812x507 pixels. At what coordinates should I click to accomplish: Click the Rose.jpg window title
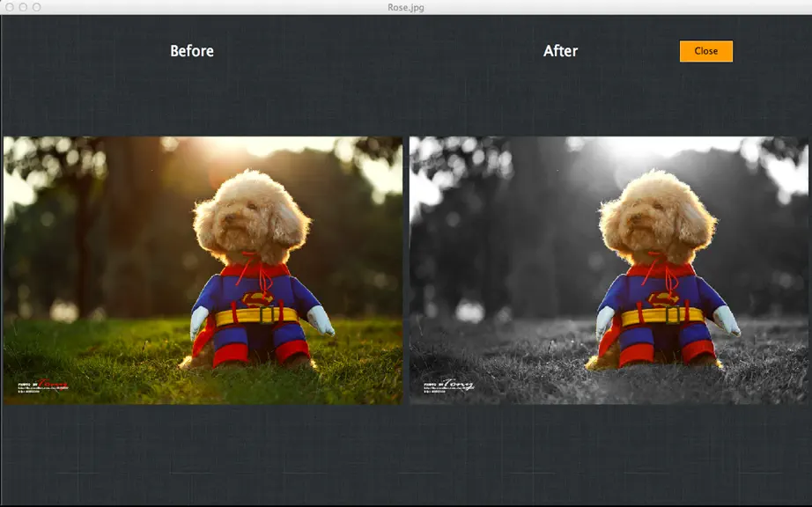pyautogui.click(x=406, y=7)
